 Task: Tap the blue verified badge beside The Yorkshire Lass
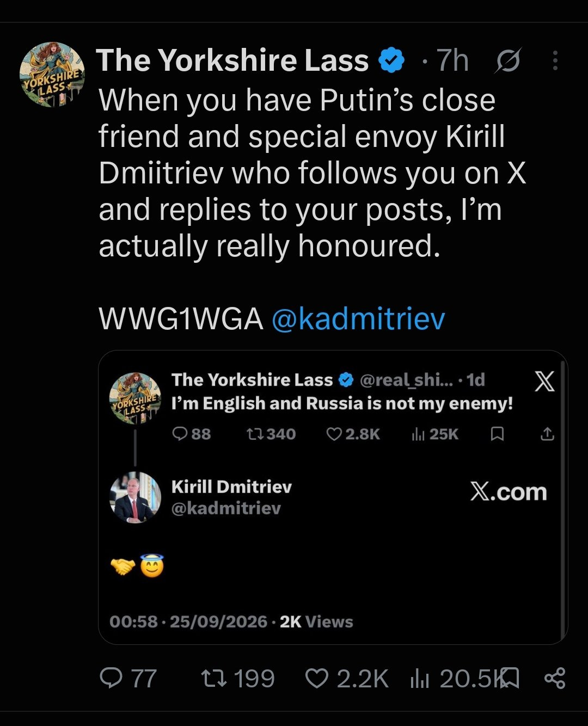click(391, 60)
